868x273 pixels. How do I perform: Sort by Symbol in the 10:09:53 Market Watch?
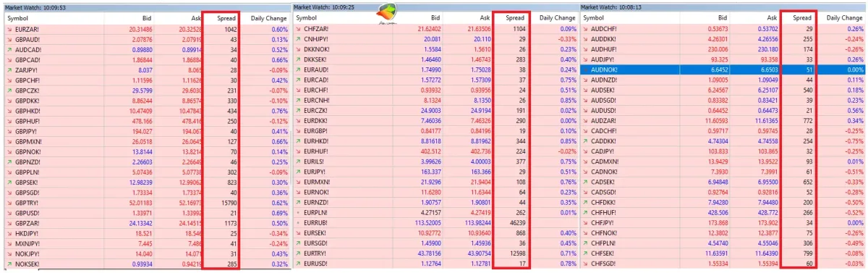[17, 17]
